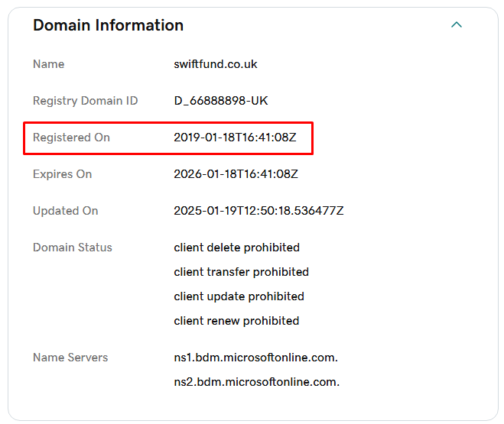Click the Expires On label

[x=62, y=174]
